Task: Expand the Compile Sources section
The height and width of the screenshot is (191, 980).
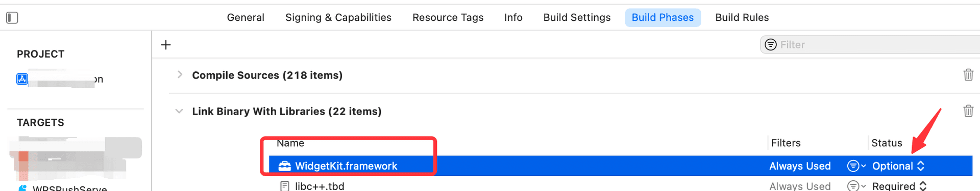Action: (180, 75)
